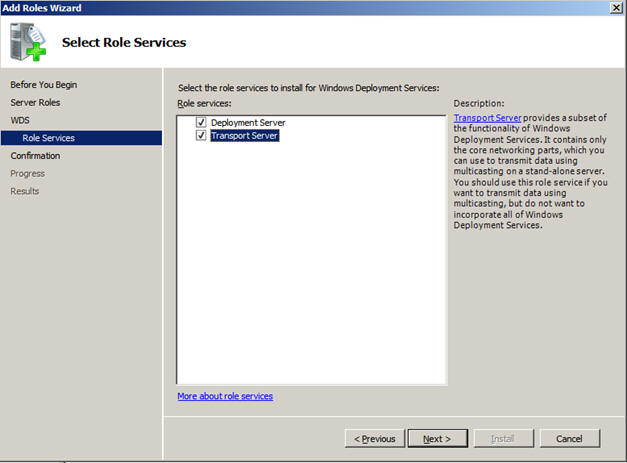Open More about role services link

point(225,396)
